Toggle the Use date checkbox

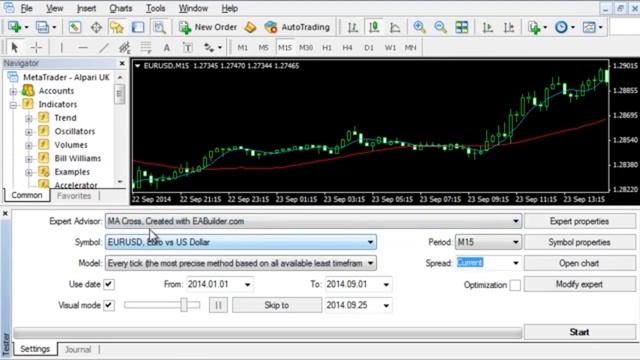tap(109, 284)
